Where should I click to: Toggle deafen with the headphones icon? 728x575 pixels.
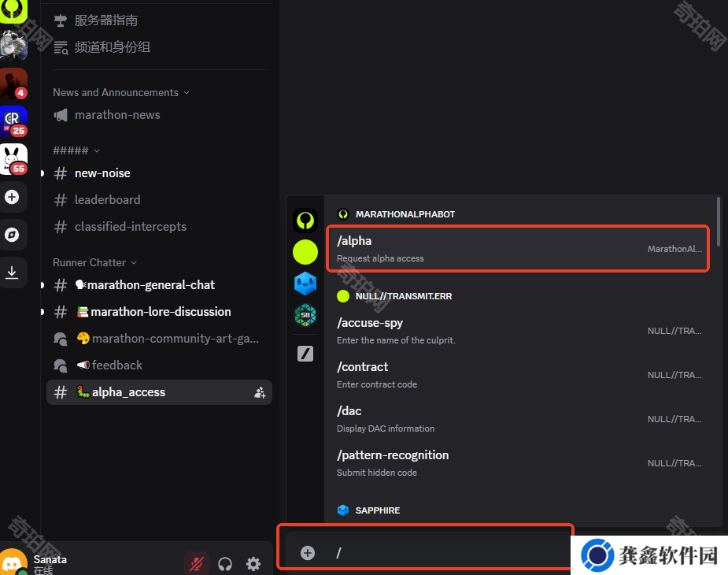[x=225, y=564]
